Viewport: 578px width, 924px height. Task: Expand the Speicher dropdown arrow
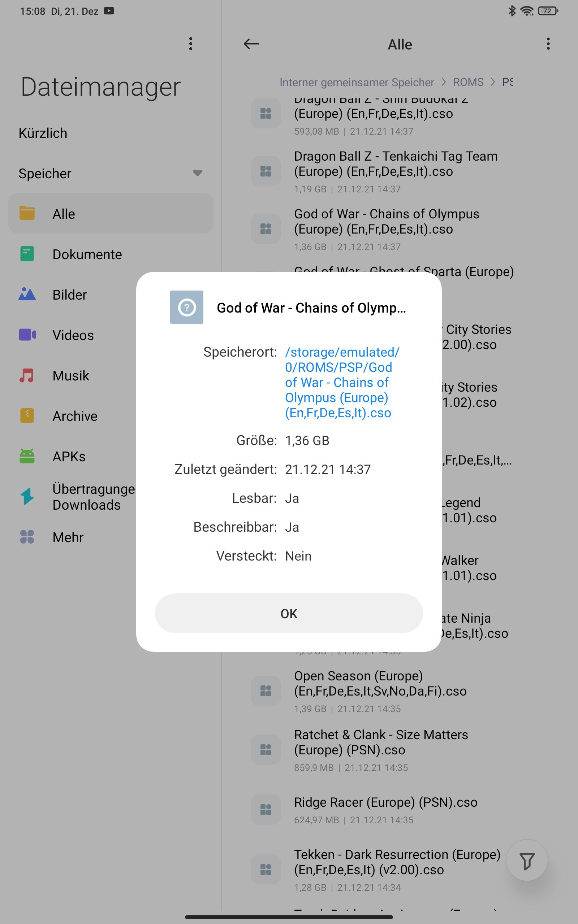(197, 173)
